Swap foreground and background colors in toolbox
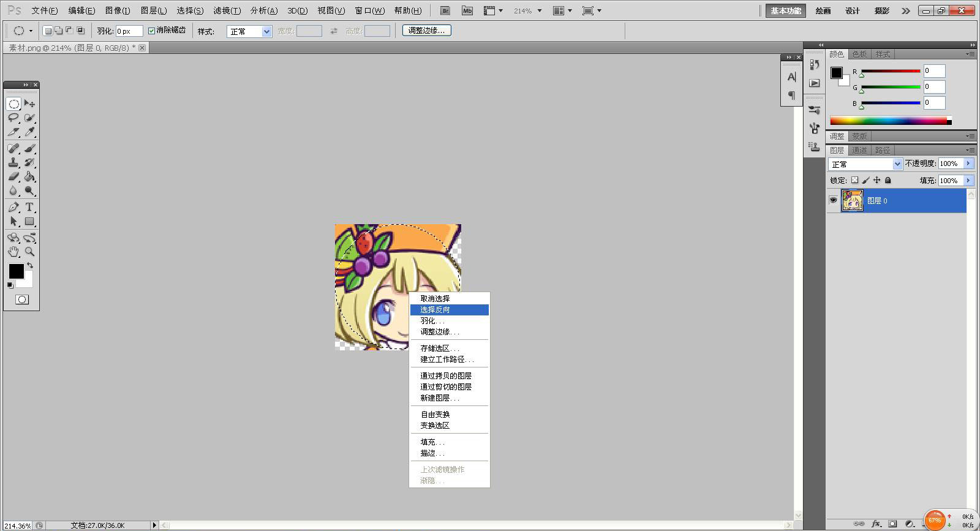The height and width of the screenshot is (531, 980). click(30, 266)
